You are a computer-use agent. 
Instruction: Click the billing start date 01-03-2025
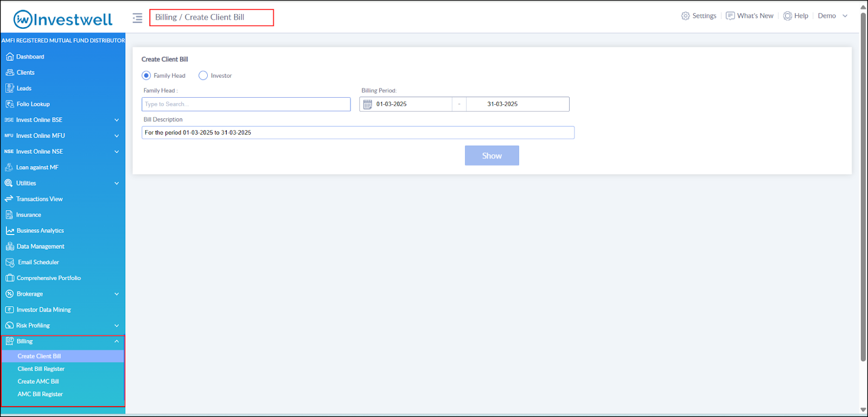(392, 104)
